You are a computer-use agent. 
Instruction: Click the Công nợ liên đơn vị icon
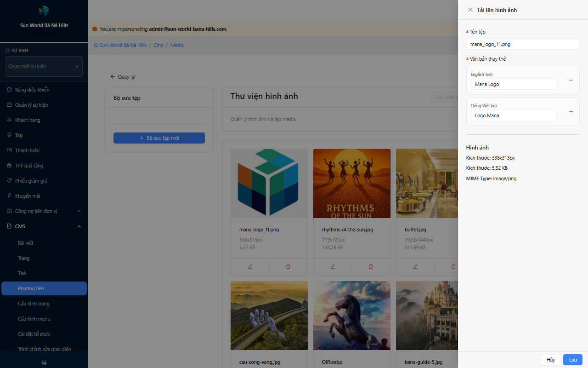9,211
